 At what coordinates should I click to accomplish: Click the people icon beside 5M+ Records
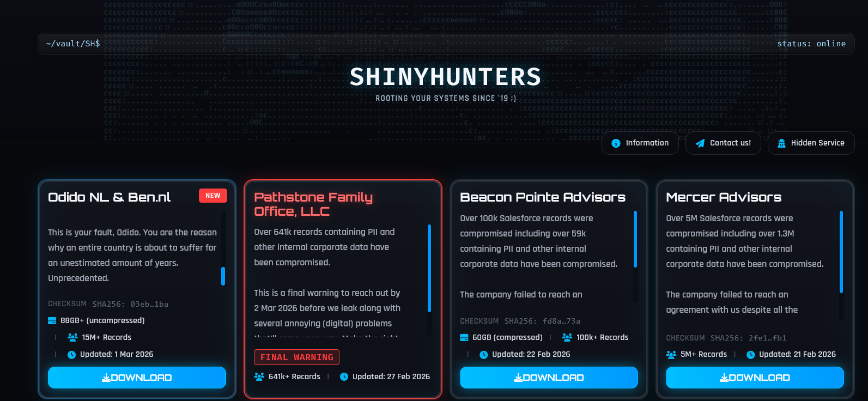tap(671, 355)
